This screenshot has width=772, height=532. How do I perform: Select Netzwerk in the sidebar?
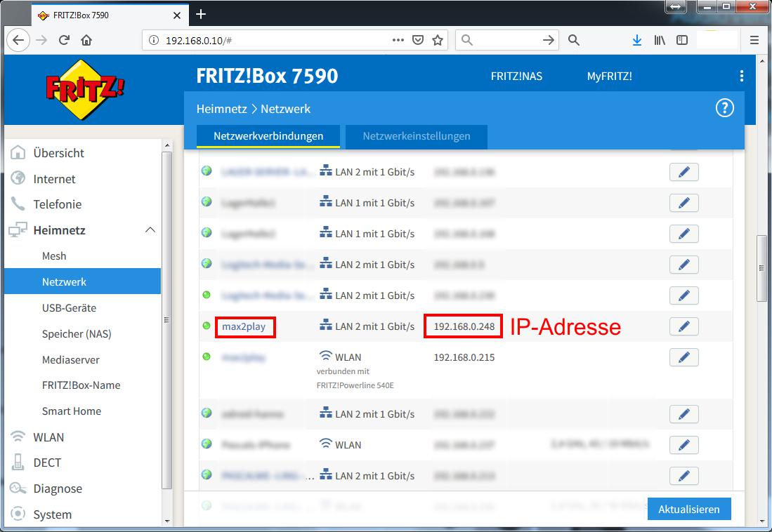coord(83,281)
